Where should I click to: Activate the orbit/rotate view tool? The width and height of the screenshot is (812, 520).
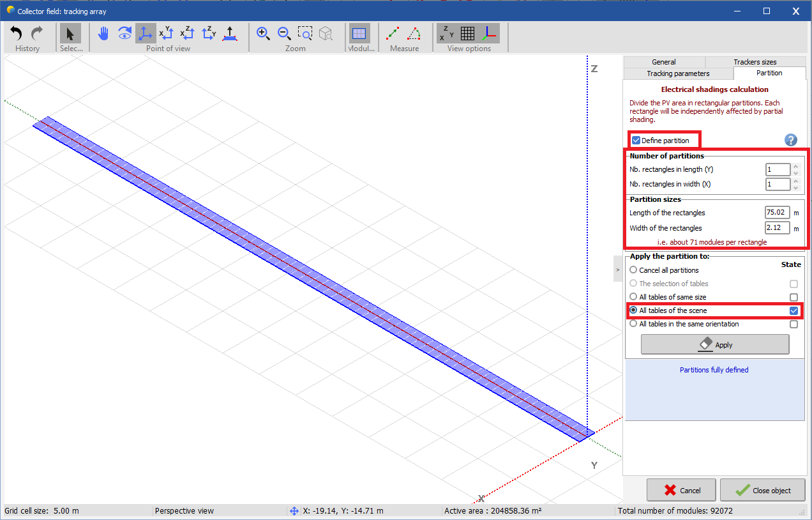pyautogui.click(x=124, y=33)
